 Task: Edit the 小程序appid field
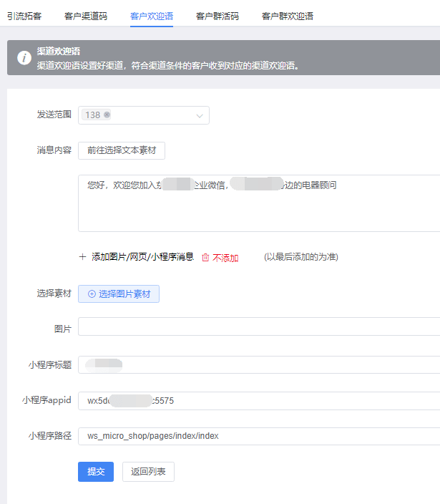tap(259, 400)
